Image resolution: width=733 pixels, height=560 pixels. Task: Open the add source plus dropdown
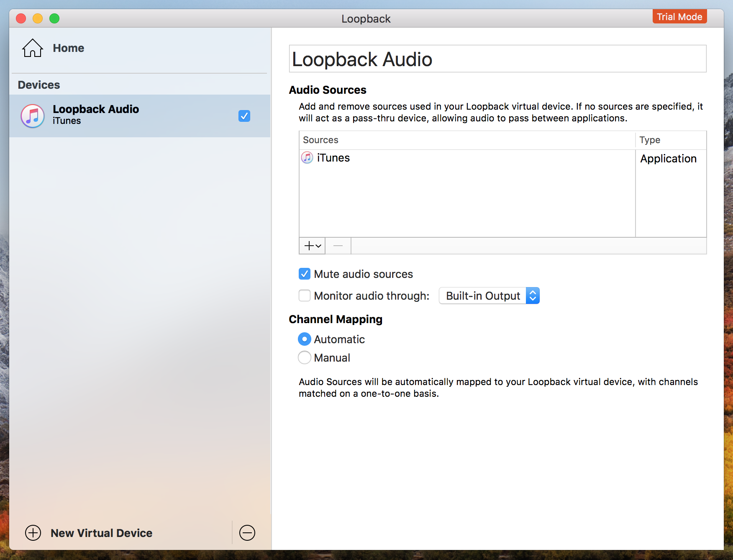click(x=312, y=246)
